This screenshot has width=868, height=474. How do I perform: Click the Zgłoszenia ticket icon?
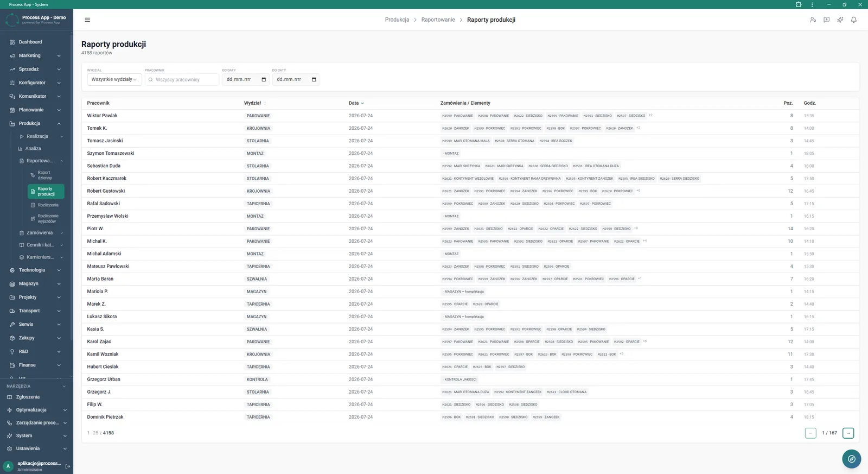pyautogui.click(x=9, y=397)
